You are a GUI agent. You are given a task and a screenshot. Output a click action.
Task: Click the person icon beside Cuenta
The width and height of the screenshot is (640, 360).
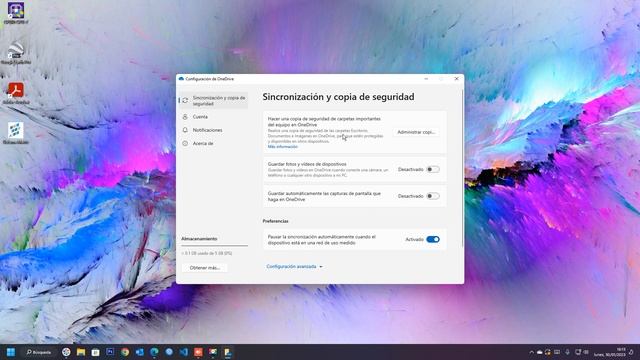coord(185,117)
